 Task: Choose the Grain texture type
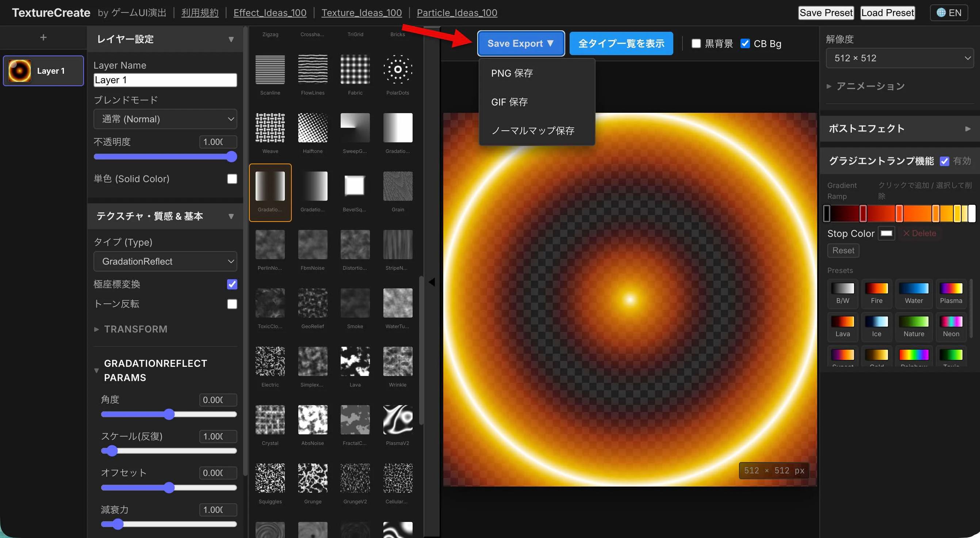[398, 186]
